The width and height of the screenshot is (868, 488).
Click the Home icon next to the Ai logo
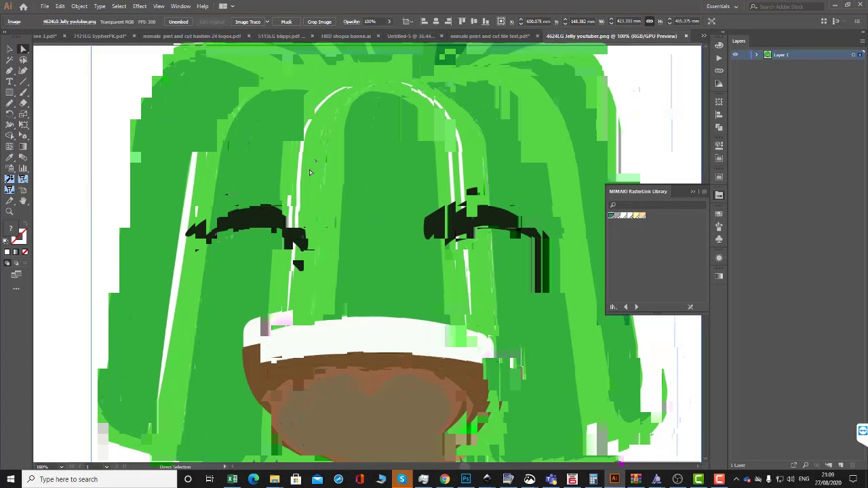tap(23, 6)
